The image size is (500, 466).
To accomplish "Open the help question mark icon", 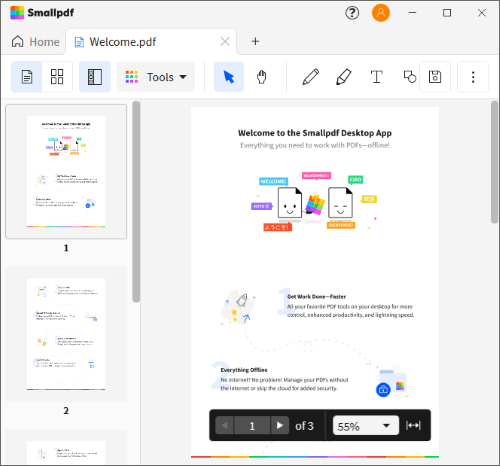I will click(x=352, y=13).
